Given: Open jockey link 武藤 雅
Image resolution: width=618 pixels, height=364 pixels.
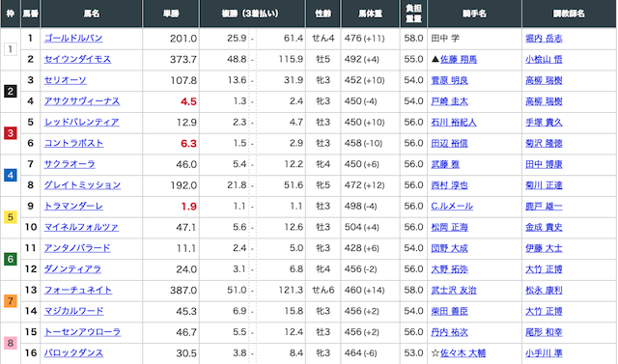Looking at the screenshot, I should point(445,164).
